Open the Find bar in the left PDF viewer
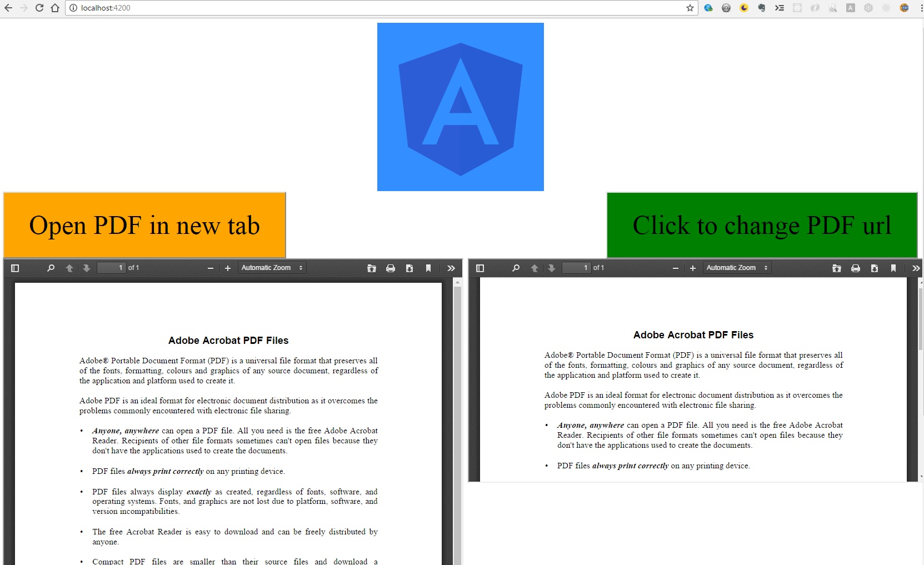Screen dimensions: 924x565 pyautogui.click(x=50, y=268)
